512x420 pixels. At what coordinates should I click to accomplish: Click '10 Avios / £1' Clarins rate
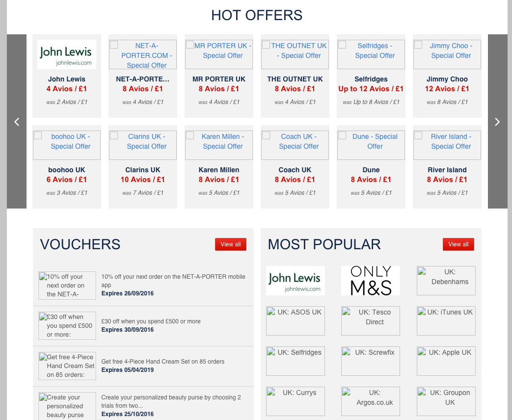pyautogui.click(x=143, y=180)
